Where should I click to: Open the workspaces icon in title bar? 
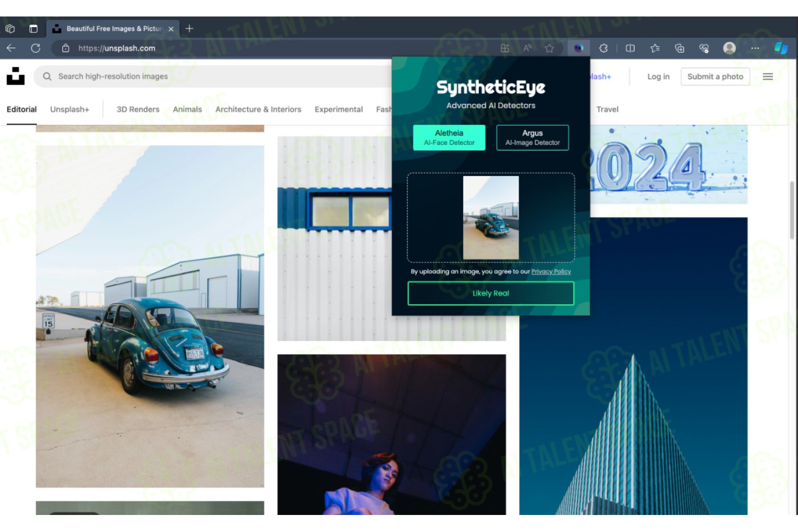tap(10, 29)
